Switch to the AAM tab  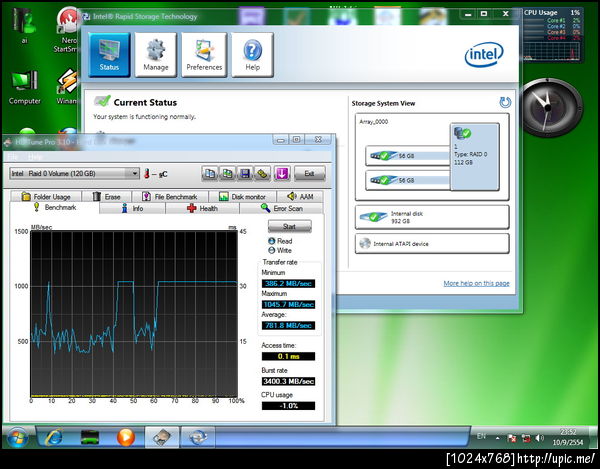coord(300,197)
